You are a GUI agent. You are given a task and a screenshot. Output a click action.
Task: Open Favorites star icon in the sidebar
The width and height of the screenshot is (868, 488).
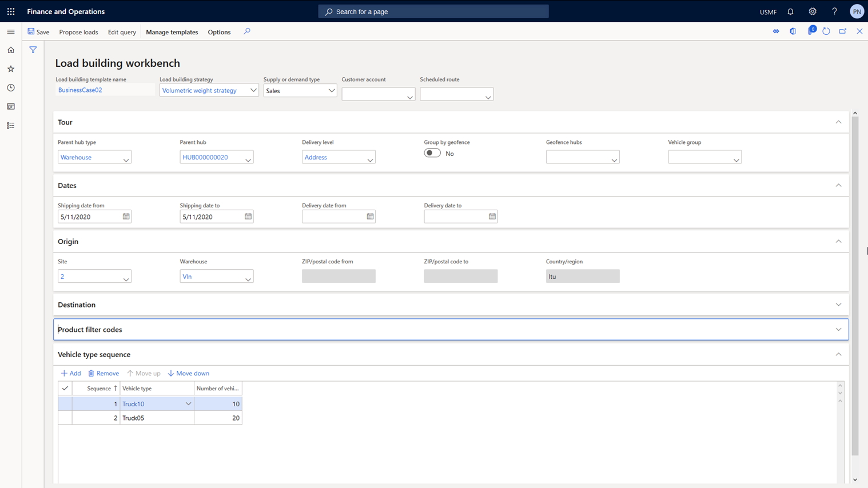click(x=11, y=69)
